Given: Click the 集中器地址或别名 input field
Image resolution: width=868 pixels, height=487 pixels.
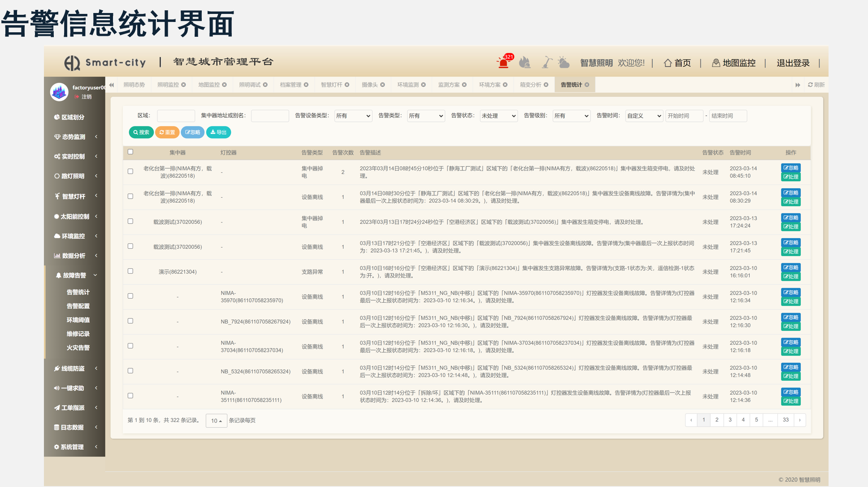Looking at the screenshot, I should click(270, 116).
